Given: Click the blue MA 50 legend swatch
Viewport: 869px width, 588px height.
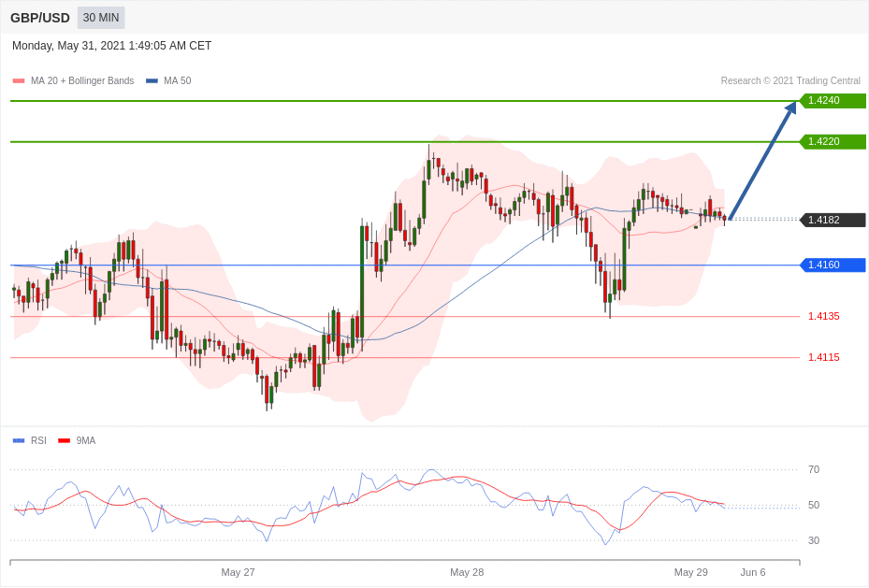Looking at the screenshot, I should click(152, 81).
